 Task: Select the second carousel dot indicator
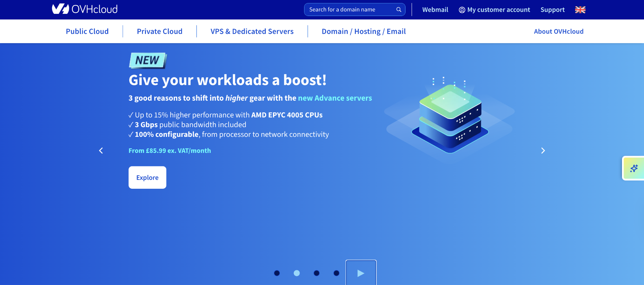point(297,273)
